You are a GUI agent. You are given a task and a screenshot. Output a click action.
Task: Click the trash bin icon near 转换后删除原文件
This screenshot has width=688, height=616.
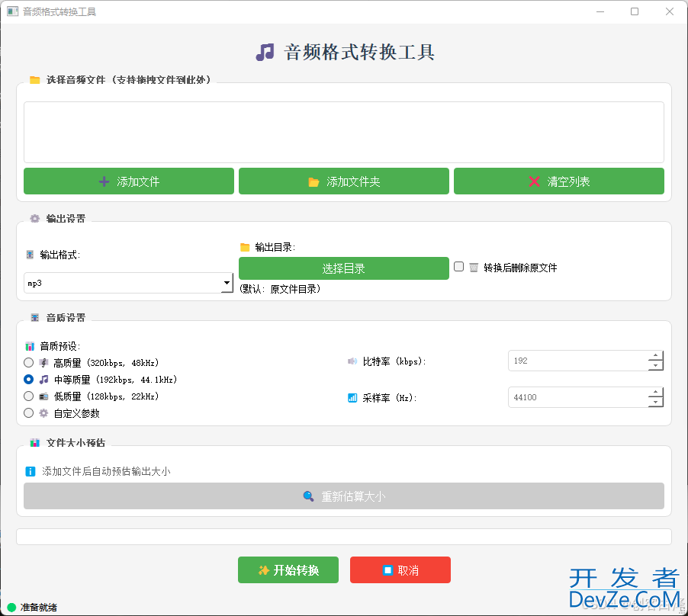[474, 268]
